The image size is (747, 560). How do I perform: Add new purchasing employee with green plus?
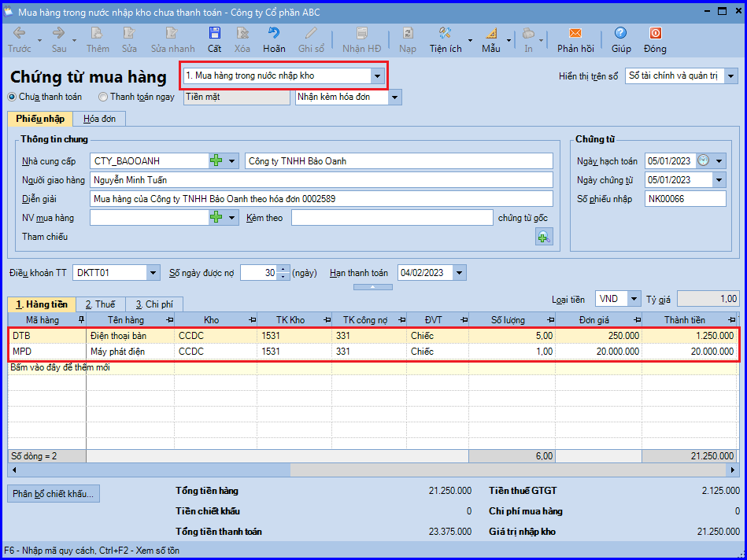point(216,218)
